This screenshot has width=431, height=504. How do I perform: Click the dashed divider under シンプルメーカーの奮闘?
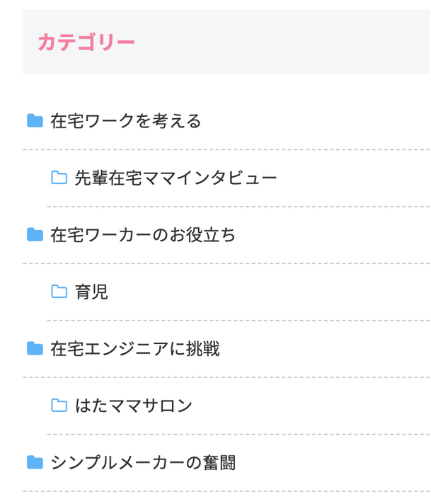(226, 491)
